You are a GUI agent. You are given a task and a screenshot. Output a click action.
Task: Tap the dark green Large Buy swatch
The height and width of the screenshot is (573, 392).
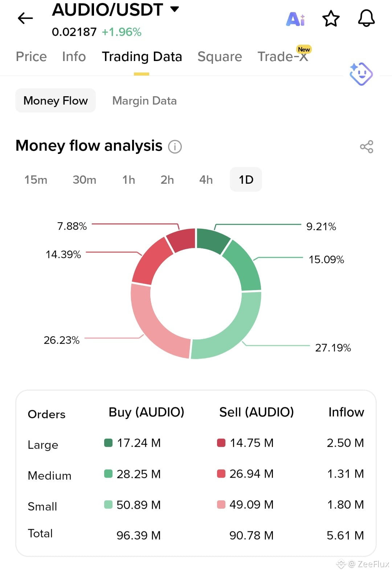(108, 443)
